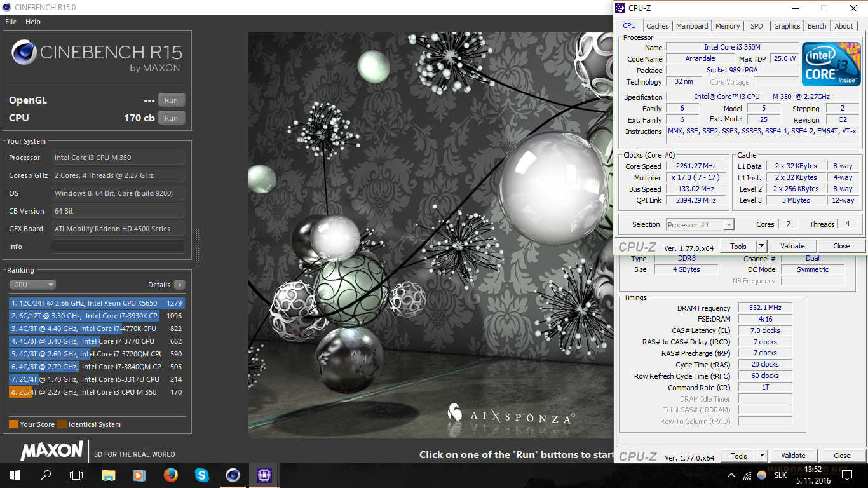Switch to SPD tab

tap(757, 26)
